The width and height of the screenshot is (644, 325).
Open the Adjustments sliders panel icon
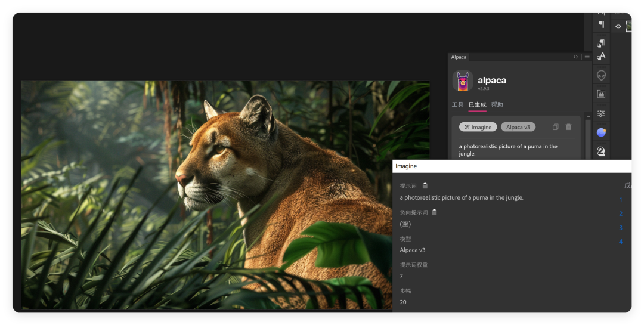point(601,113)
